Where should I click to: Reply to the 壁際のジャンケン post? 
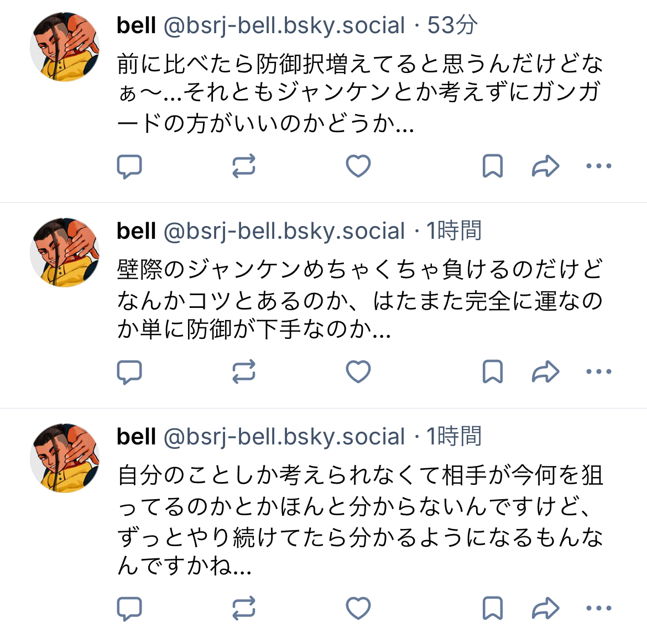coord(129,372)
